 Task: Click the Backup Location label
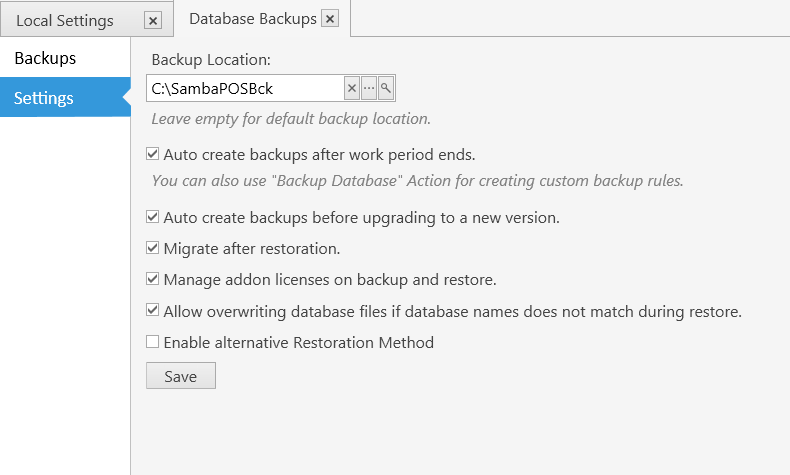point(211,59)
